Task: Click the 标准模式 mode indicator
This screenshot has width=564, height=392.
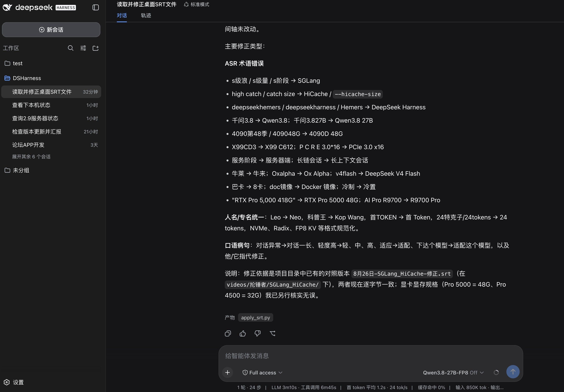Action: (196, 4)
